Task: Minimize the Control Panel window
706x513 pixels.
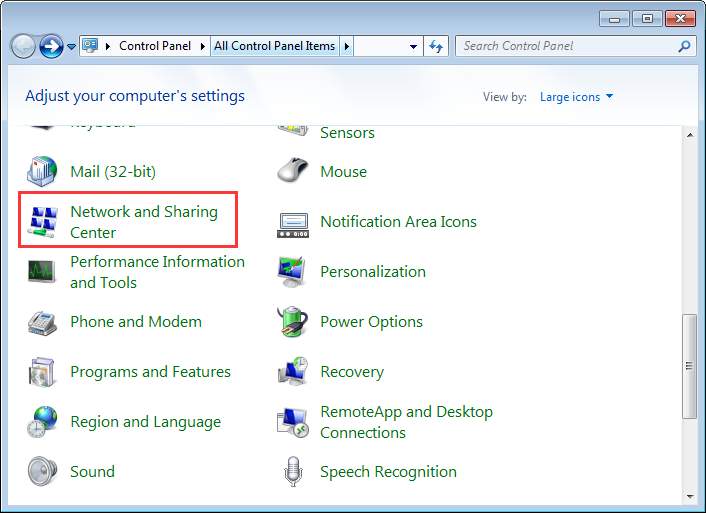Action: 614,19
